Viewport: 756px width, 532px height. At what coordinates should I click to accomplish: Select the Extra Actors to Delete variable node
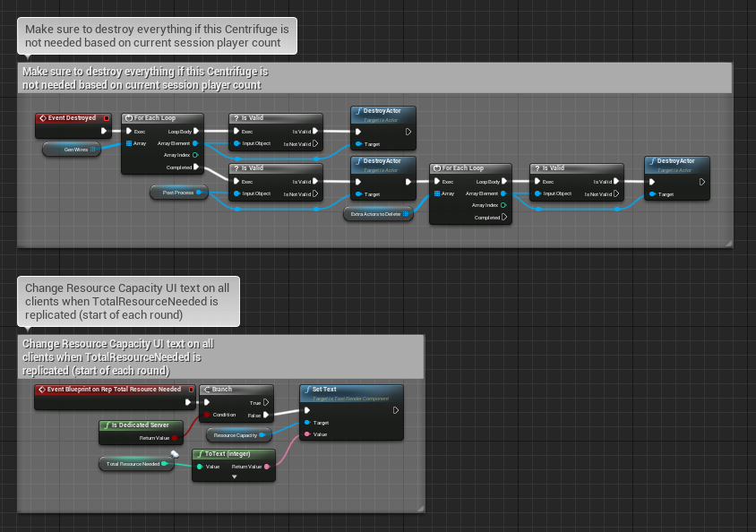click(374, 214)
